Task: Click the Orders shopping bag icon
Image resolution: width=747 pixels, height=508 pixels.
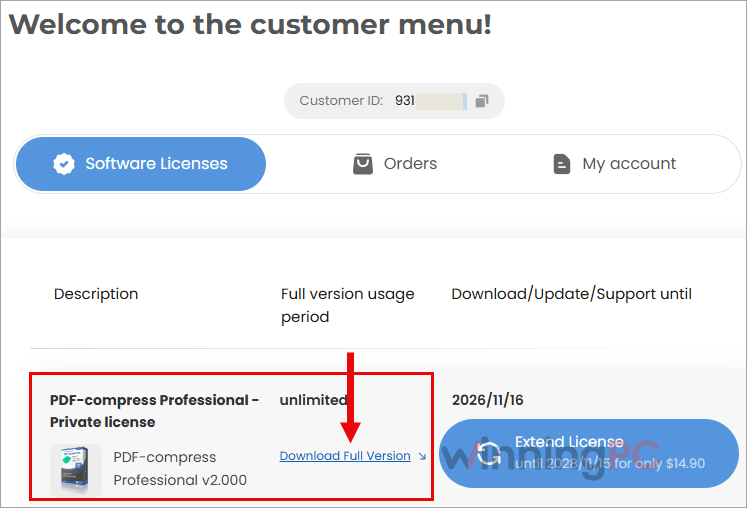Action: tap(363, 163)
